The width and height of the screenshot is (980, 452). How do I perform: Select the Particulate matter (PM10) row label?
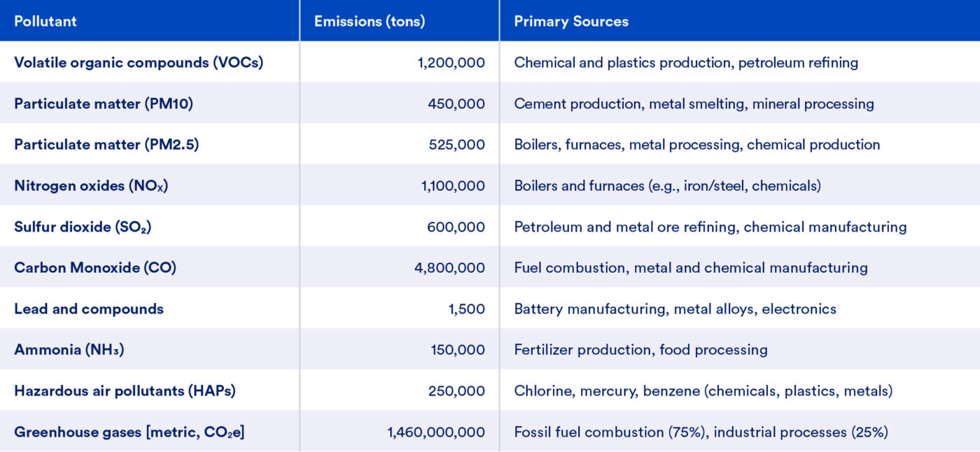coord(104,104)
